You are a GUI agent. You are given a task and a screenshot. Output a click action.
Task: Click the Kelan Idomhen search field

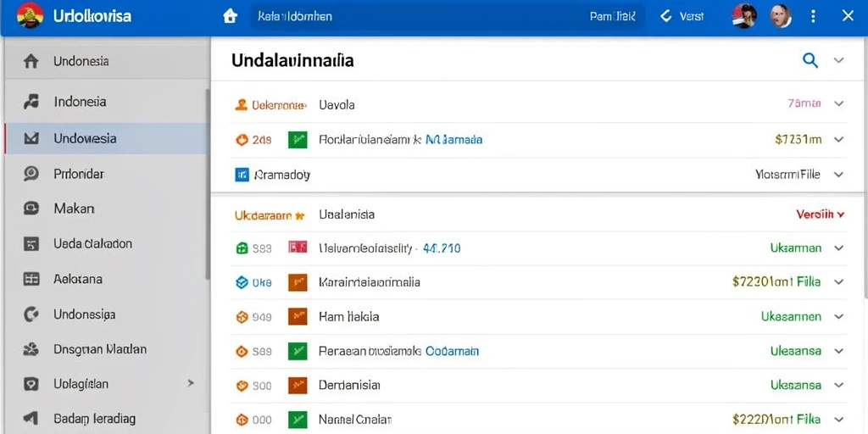coord(448,16)
